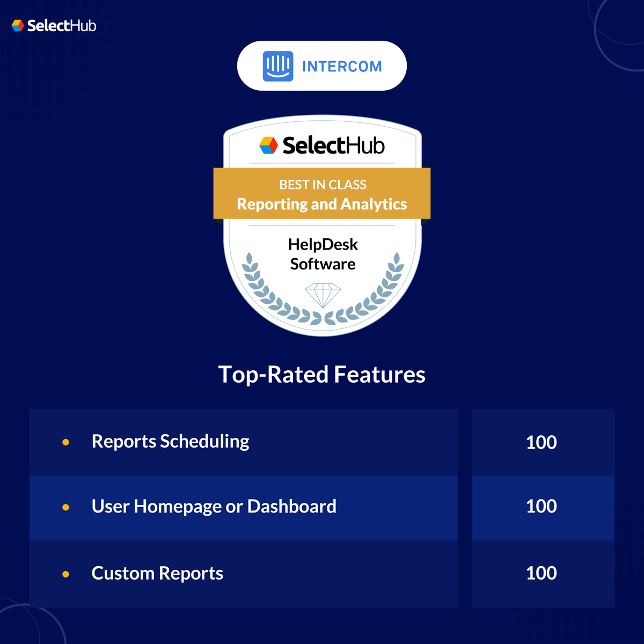
Task: Select User Homepage or Dashboard feature row
Action: tap(244, 508)
